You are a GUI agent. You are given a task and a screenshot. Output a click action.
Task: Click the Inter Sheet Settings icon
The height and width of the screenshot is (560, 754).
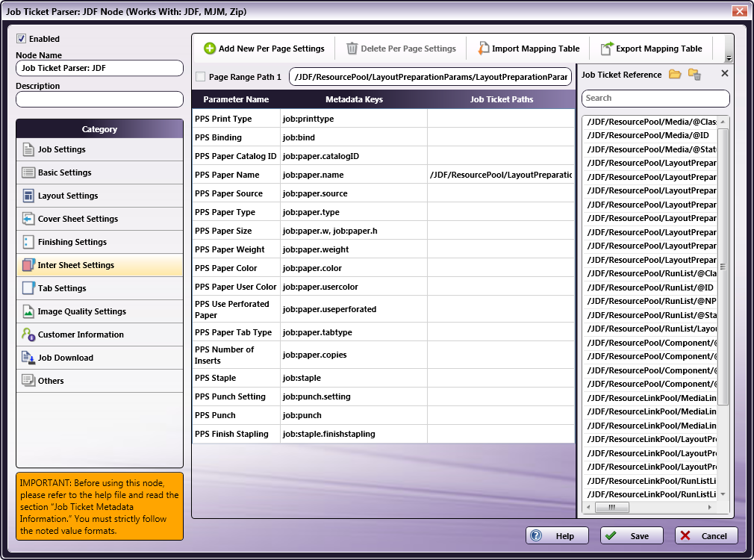point(28,265)
